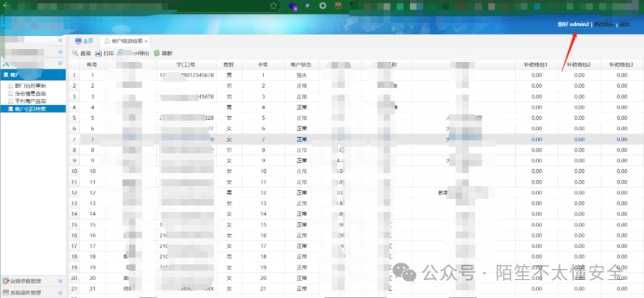Collapse the left sidebar with double-chevron
Screen dimensions: 644x298
pyautogui.click(x=60, y=40)
